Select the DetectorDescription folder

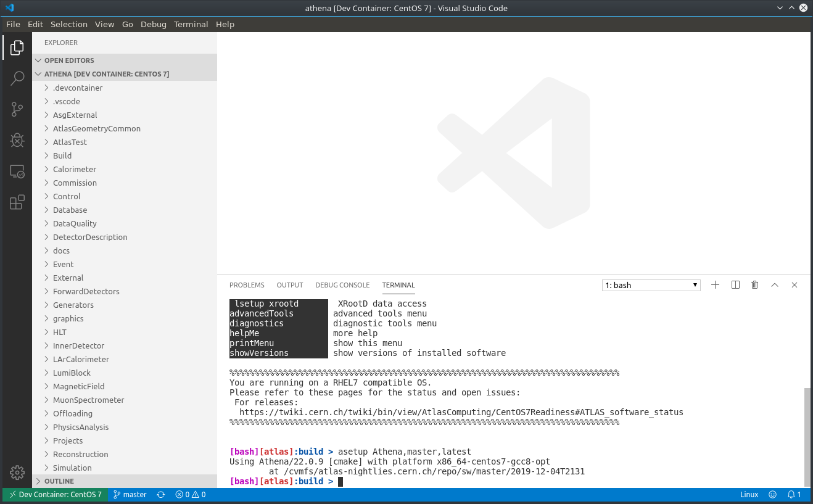click(125, 237)
